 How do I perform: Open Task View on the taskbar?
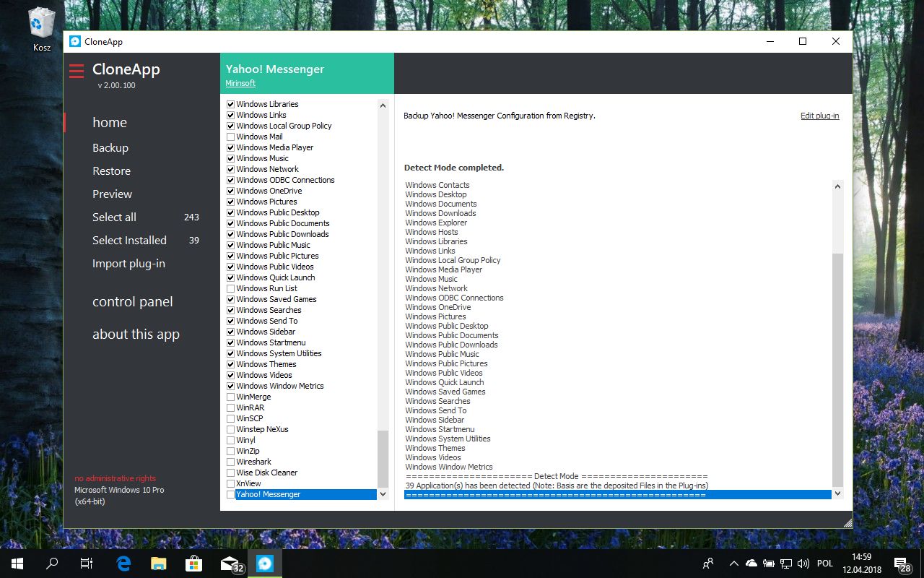pos(87,564)
